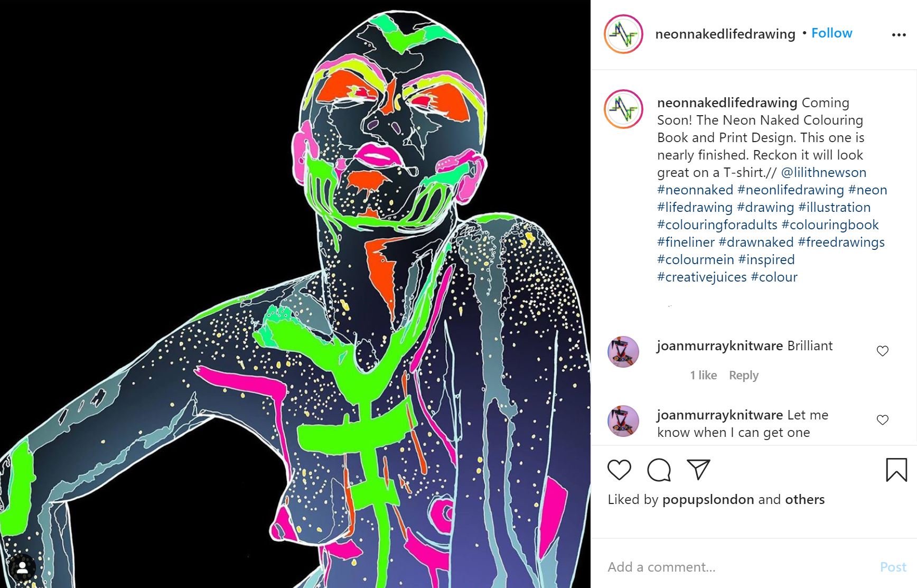Open neonnakedlifedrawing header profile avatar
The width and height of the screenshot is (917, 588).
coord(623,34)
